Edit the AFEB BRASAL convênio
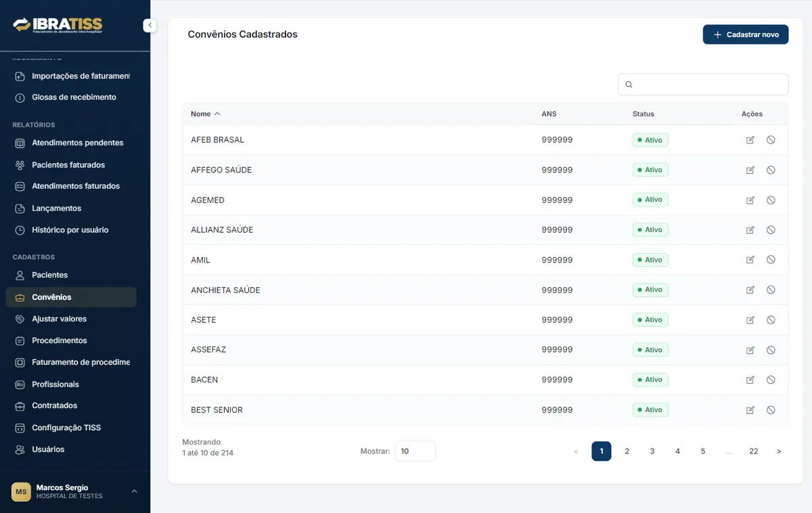The image size is (812, 513). (x=750, y=140)
